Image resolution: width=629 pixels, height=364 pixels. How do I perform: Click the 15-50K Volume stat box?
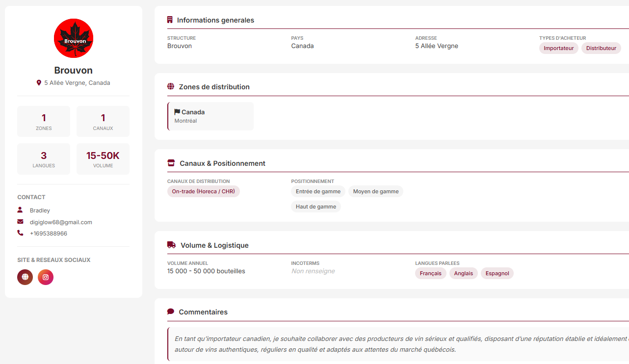103,159
